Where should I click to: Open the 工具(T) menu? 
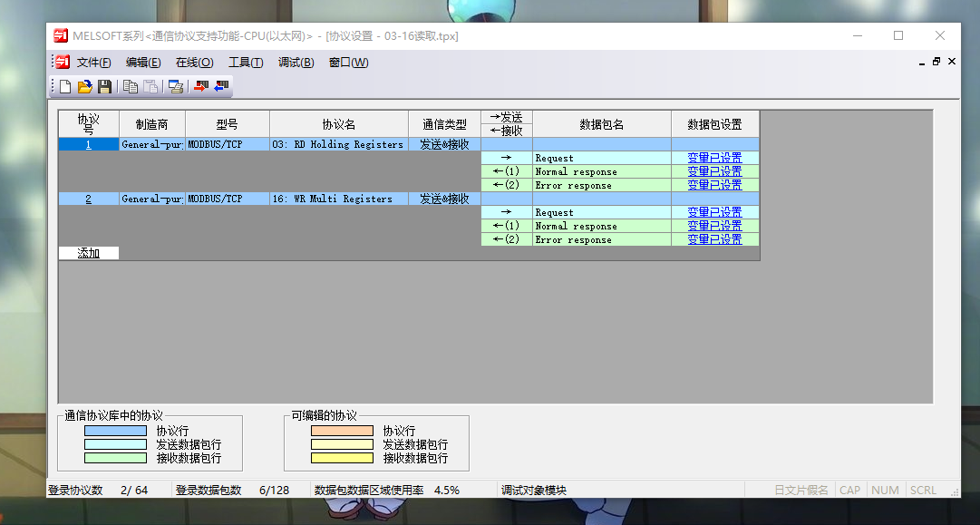coord(246,63)
